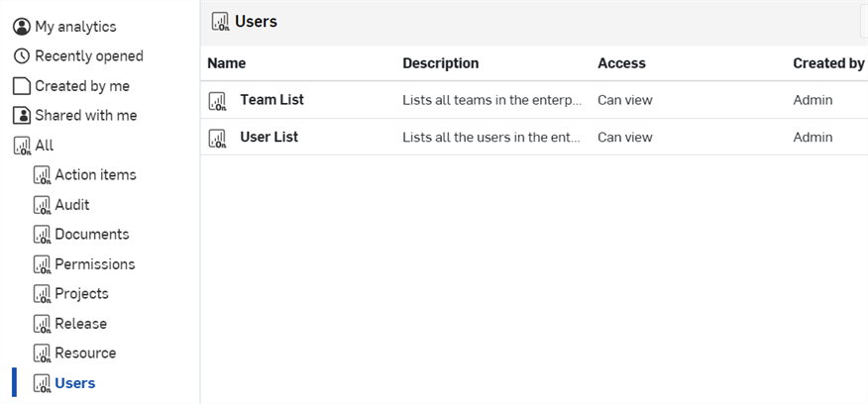Open the Projects analytics category
This screenshot has width=868, height=404.
(x=81, y=294)
